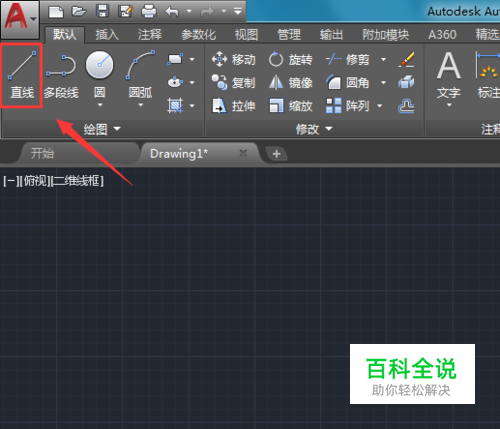Screen dimensions: 500x429
Task: Click the erase brush icon
Action: click(406, 59)
